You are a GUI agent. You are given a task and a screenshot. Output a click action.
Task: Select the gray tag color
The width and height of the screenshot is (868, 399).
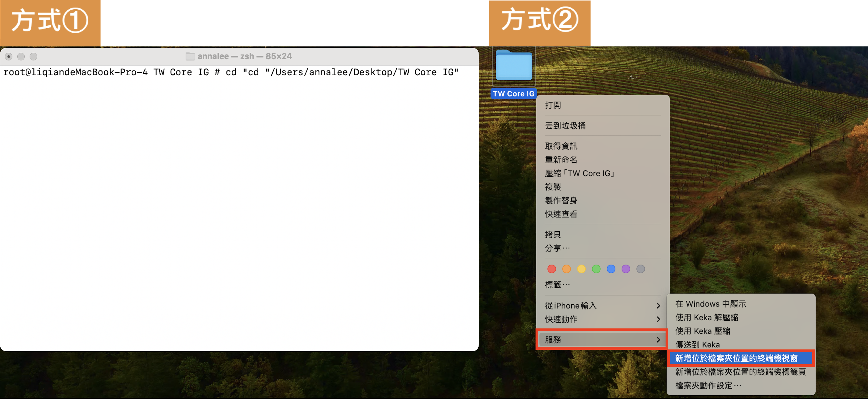pyautogui.click(x=641, y=269)
